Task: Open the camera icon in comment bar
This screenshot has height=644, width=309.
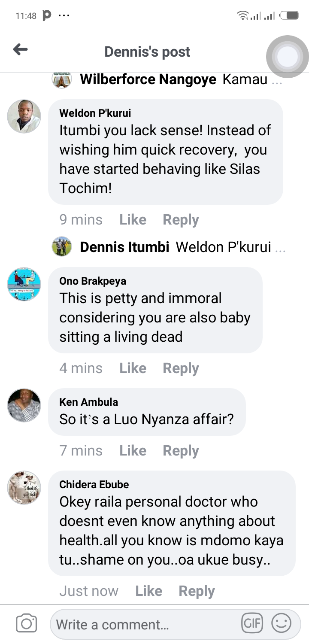Action: coord(26,623)
